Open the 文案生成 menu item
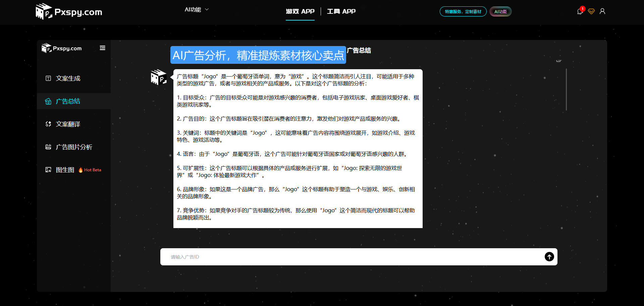Viewport: 644px width, 306px height. click(x=74, y=78)
